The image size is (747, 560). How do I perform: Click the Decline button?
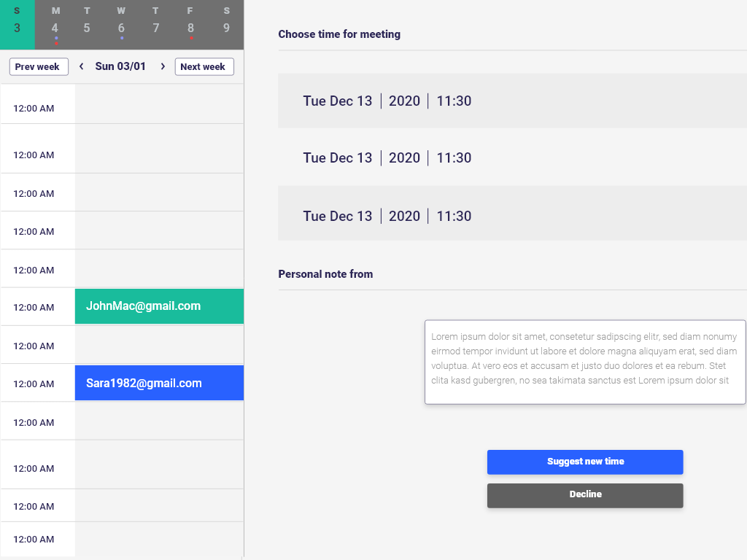(585, 495)
